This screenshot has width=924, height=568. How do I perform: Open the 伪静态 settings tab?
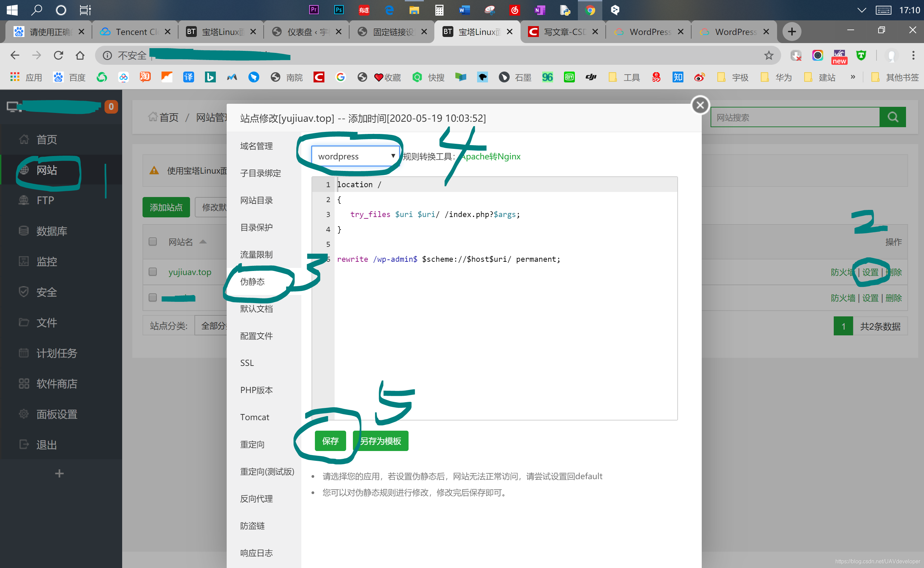252,282
